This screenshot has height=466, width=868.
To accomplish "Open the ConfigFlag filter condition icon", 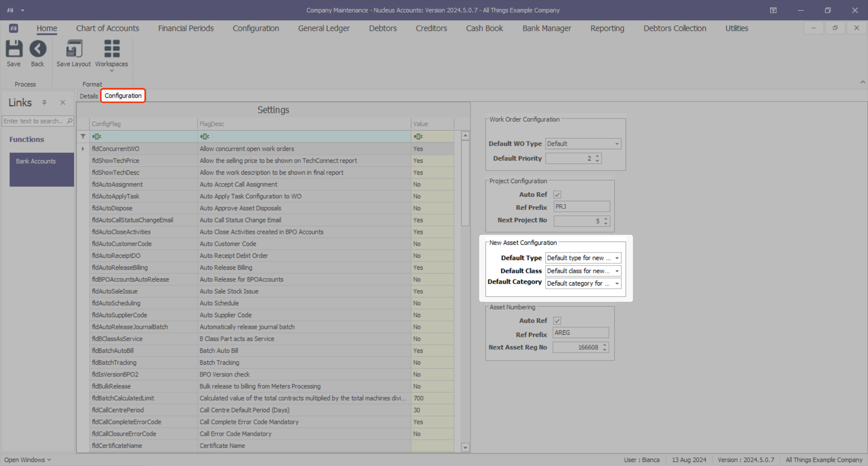I will pyautogui.click(x=97, y=136).
